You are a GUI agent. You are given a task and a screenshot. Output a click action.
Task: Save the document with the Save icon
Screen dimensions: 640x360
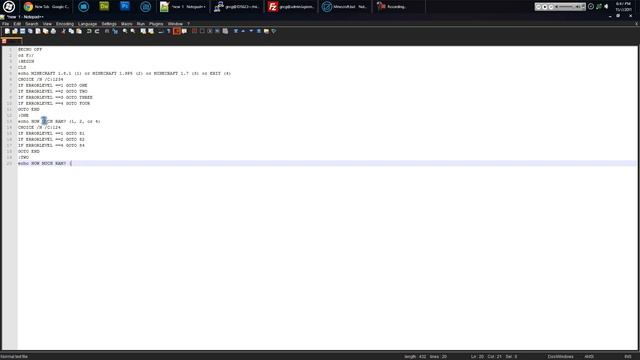(22, 31)
